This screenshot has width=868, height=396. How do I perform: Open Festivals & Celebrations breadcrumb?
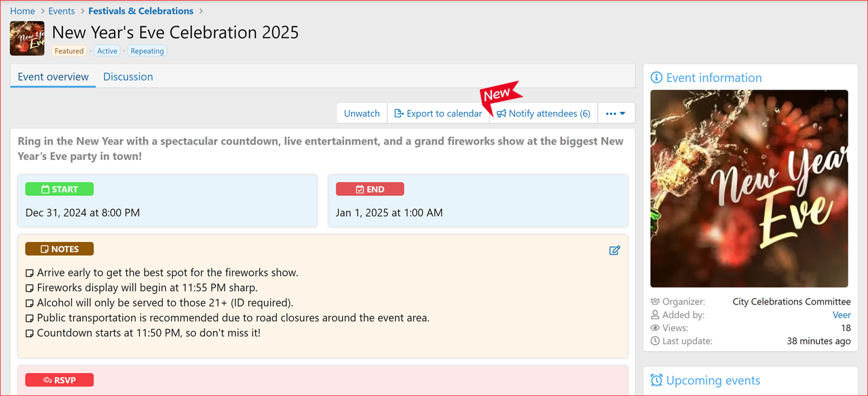[x=140, y=11]
